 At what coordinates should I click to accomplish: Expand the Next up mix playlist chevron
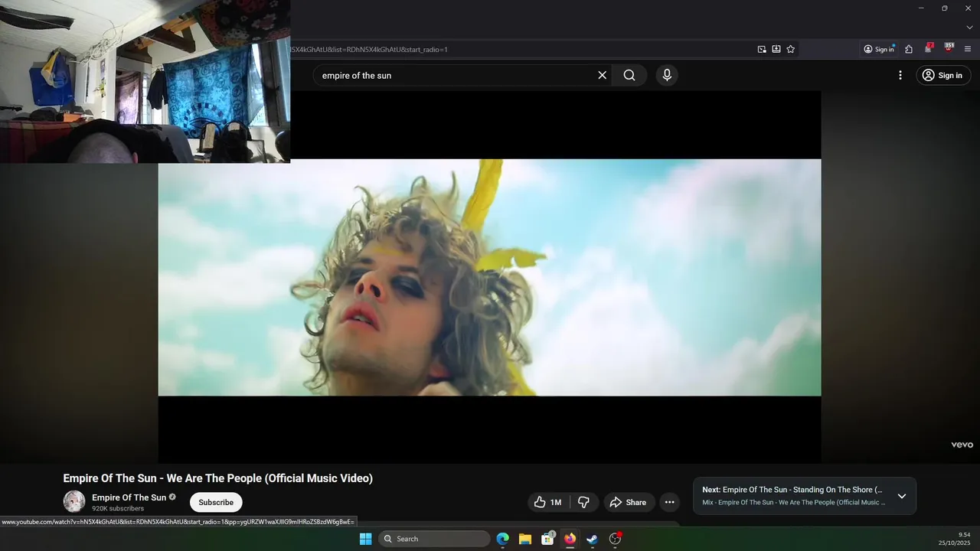point(902,496)
